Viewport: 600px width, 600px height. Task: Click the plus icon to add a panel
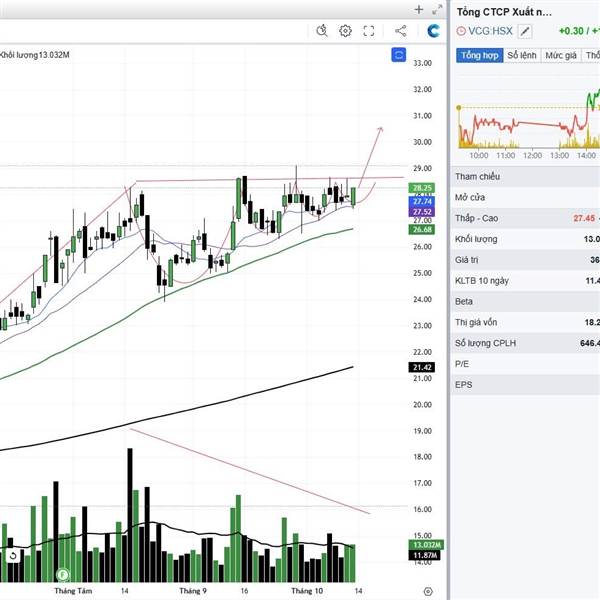click(x=419, y=10)
